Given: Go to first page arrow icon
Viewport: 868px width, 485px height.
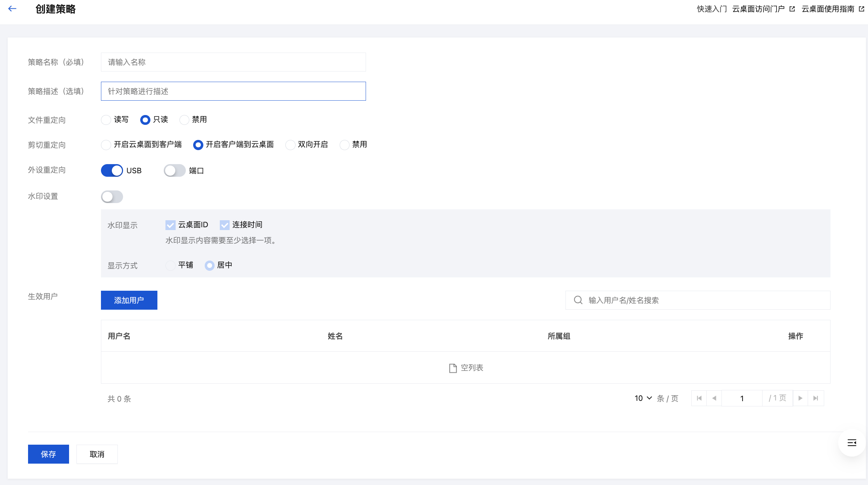Looking at the screenshot, I should (699, 398).
